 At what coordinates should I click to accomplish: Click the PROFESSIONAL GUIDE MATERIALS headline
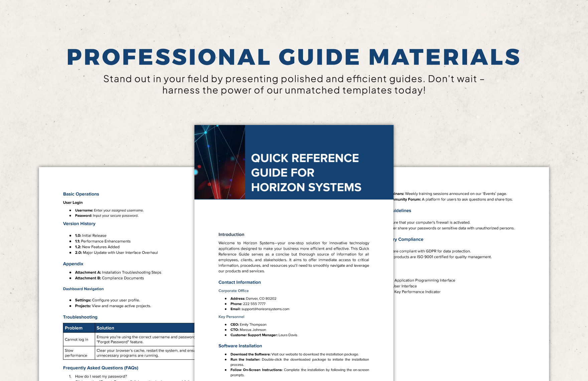point(294,57)
